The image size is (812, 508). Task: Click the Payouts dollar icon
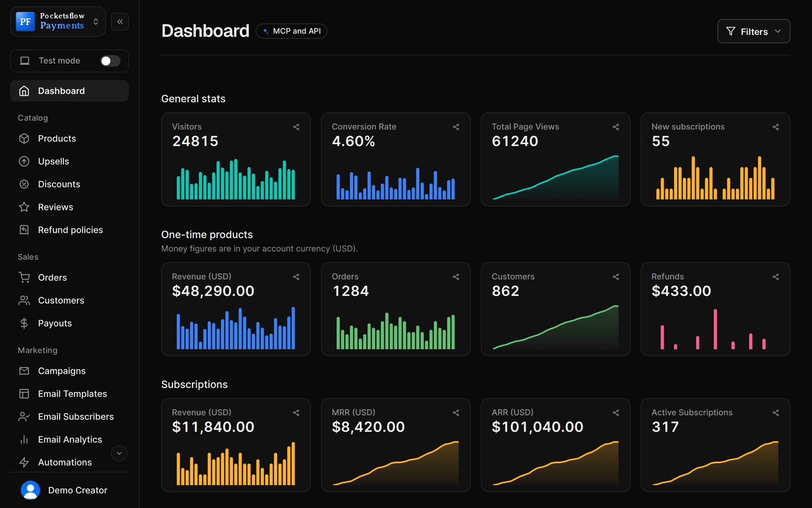coord(24,323)
